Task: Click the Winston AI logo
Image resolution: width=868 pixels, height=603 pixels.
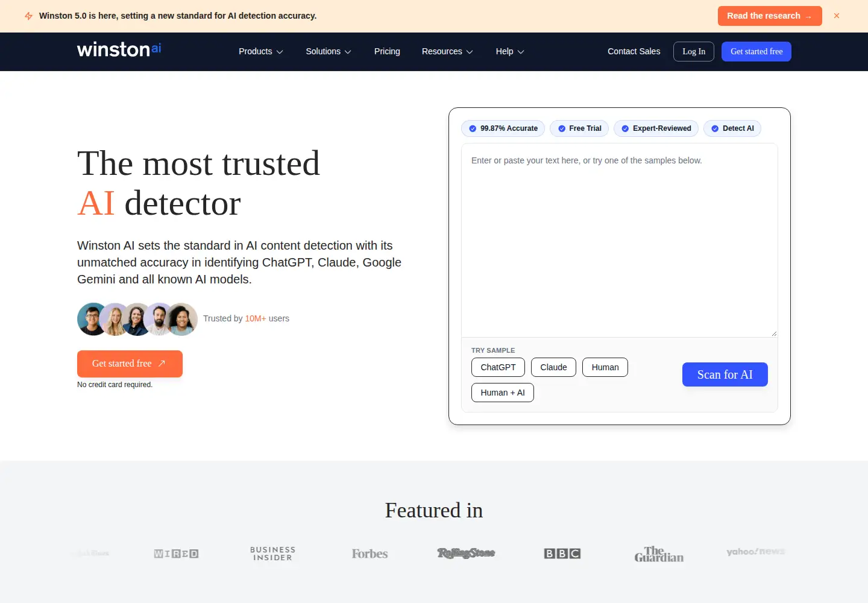Action: click(119, 49)
